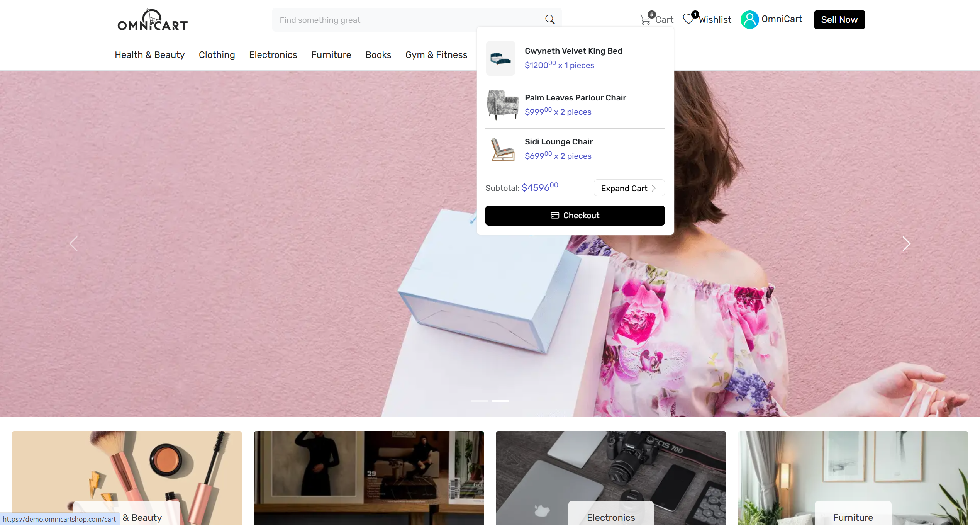This screenshot has height=525, width=980.
Task: Go to previous carousel slide arrow
Action: point(73,244)
